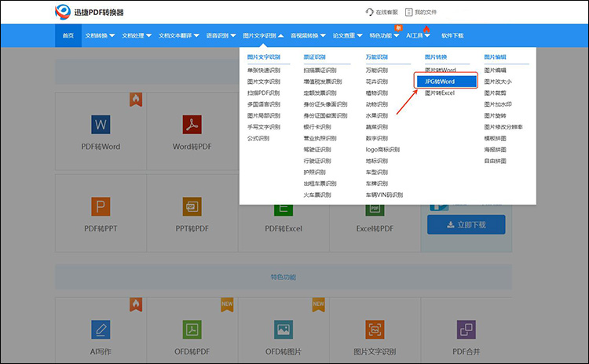Screen dimensions: 589x364
Task: Pick 图片加水印 from 图片编辑 list
Action: (499, 104)
